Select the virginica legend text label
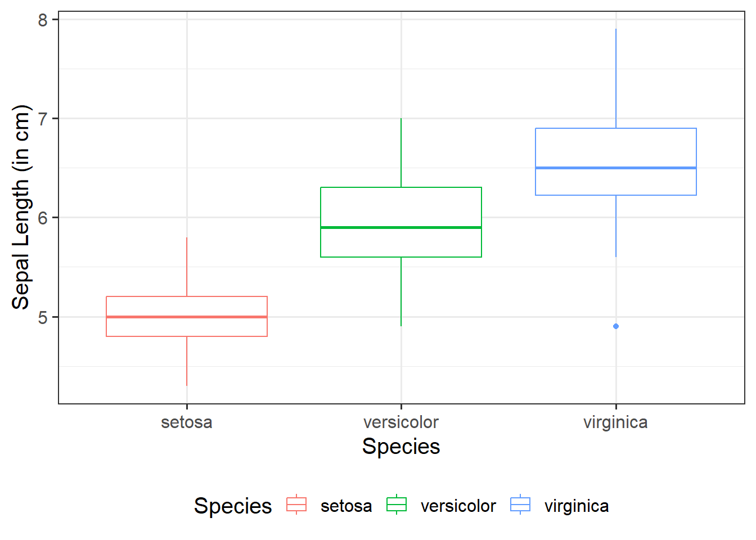 (577, 506)
